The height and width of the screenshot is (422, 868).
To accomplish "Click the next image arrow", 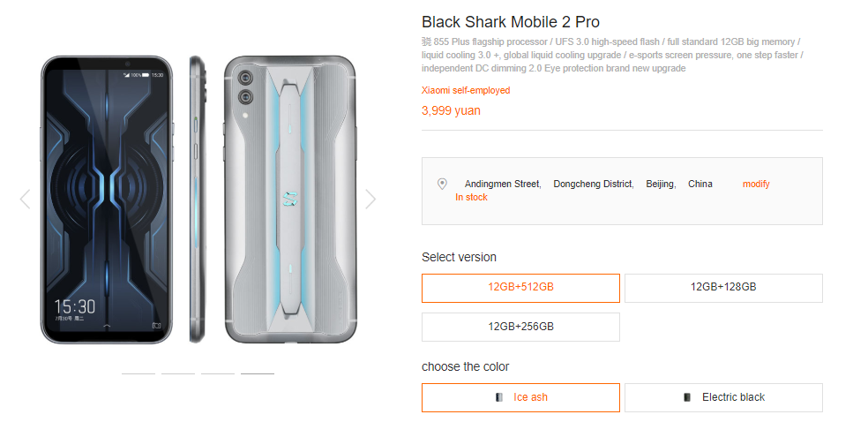I will (370, 200).
